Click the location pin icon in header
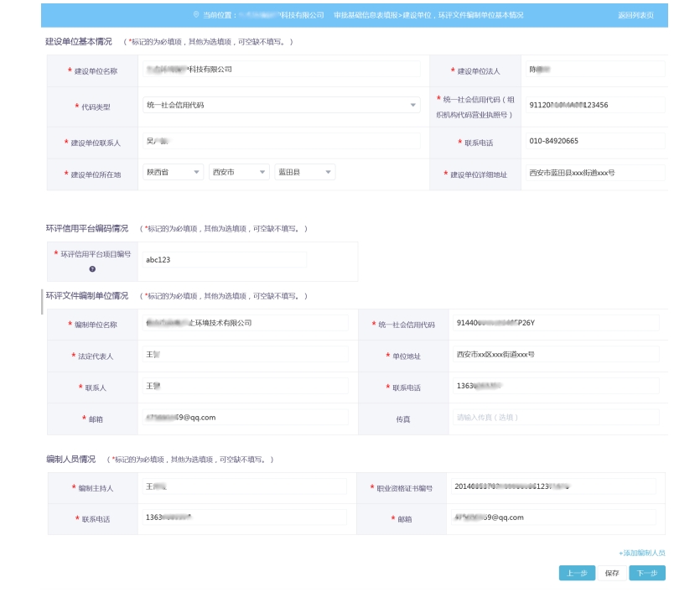The image size is (700, 598). (x=196, y=15)
